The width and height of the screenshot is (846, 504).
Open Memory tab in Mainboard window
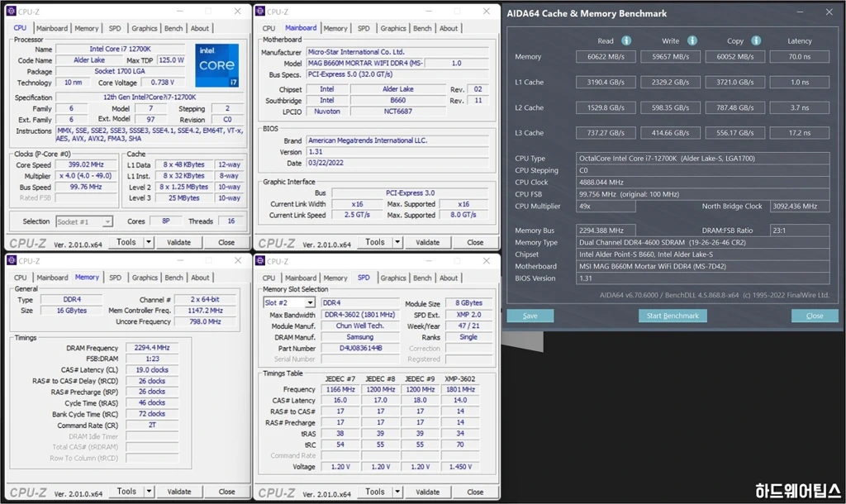point(335,28)
